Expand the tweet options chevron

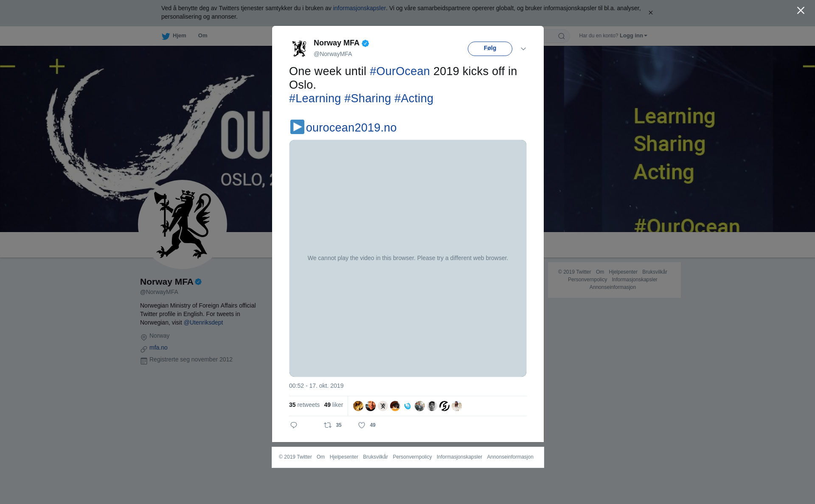[x=523, y=49]
